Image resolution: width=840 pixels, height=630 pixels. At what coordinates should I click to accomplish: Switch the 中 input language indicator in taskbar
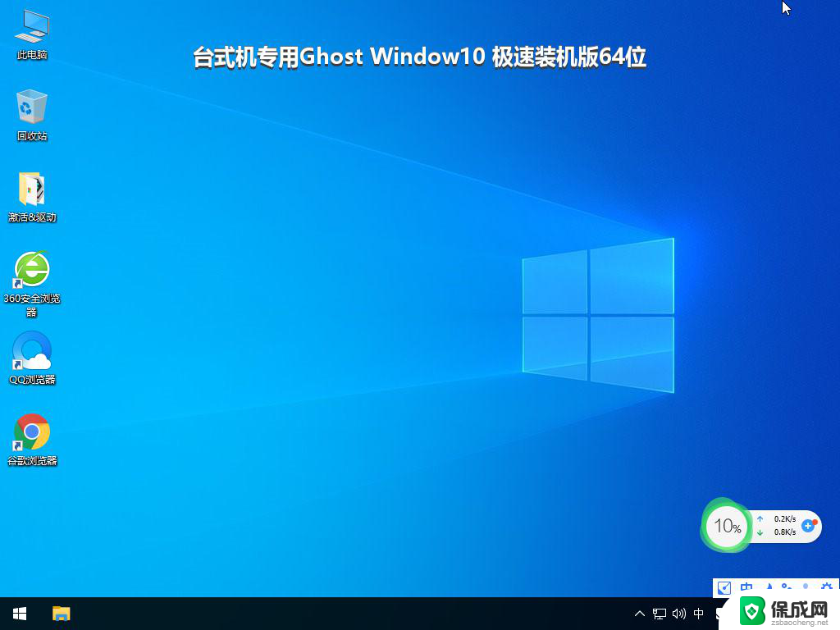tap(699, 614)
